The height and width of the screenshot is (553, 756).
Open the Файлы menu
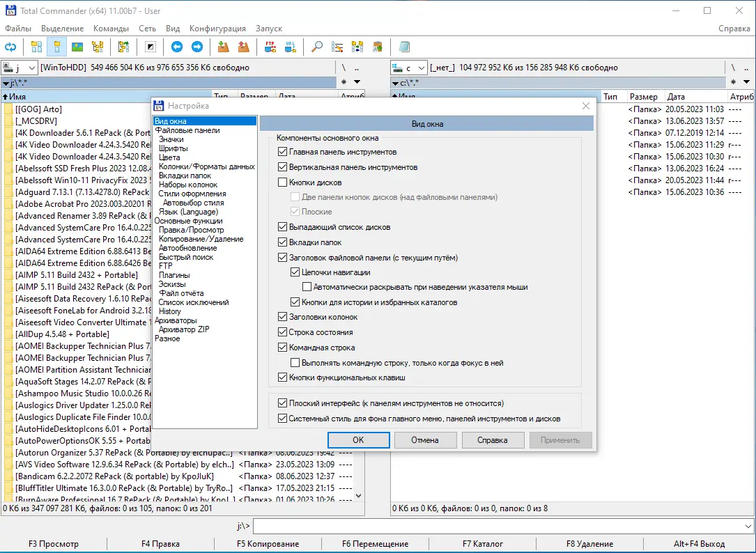[18, 29]
